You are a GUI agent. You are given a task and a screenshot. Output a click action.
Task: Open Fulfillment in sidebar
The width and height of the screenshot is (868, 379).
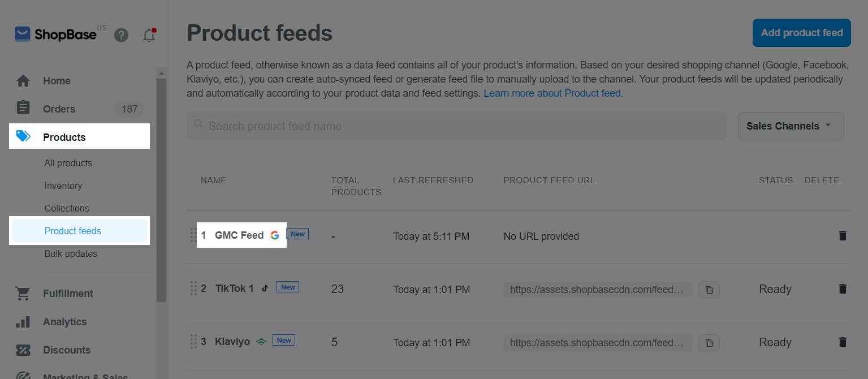(x=68, y=294)
